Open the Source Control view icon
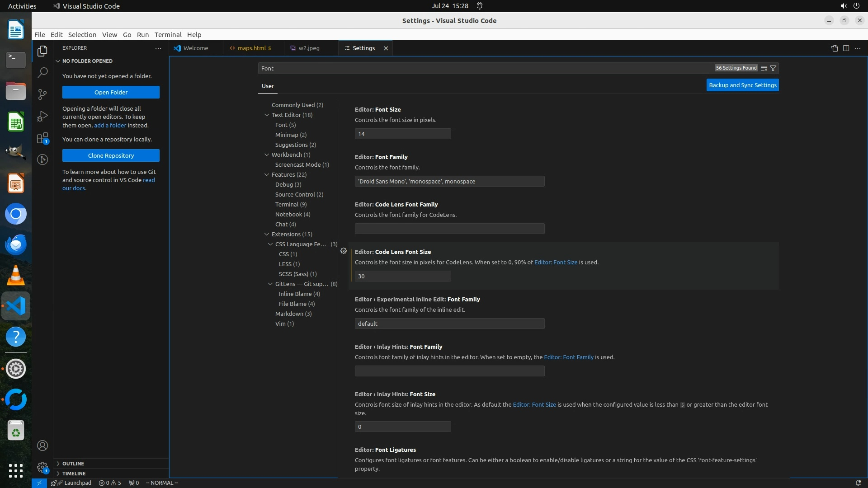This screenshot has height=488, width=868. [42, 94]
